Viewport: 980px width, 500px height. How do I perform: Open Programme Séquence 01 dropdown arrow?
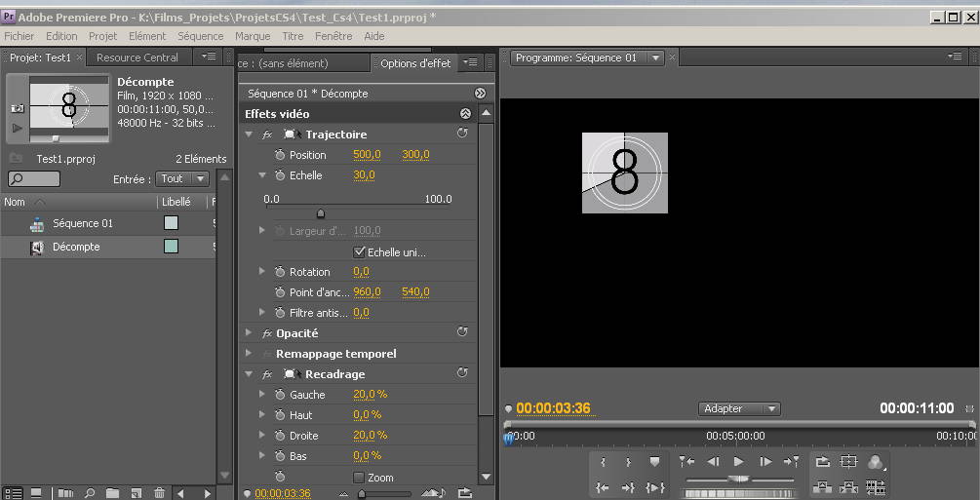pyautogui.click(x=655, y=58)
